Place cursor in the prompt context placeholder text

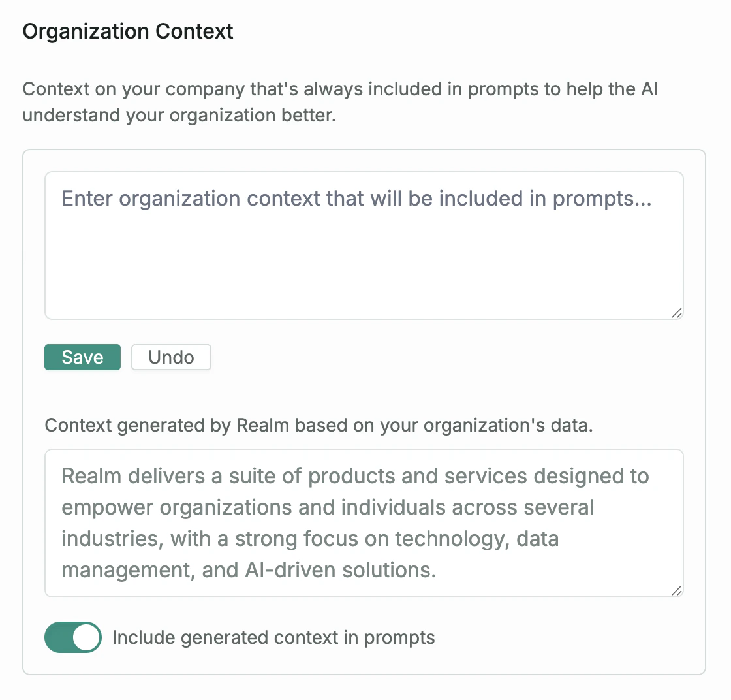point(356,199)
